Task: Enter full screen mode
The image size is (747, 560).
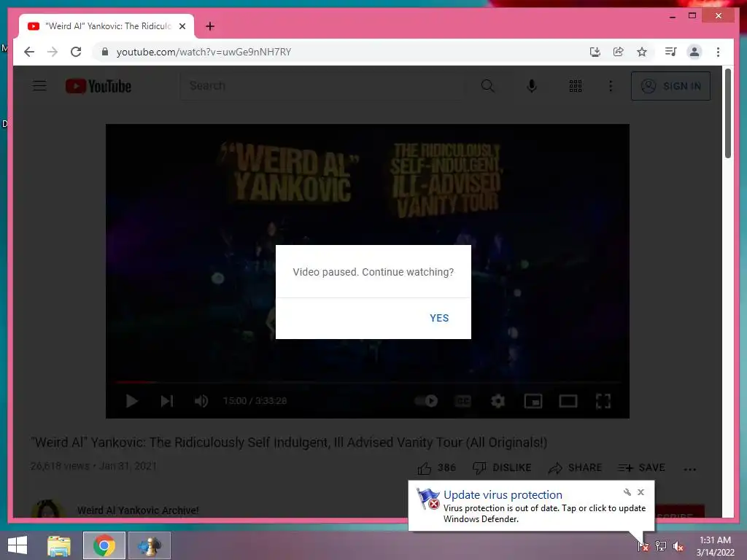Action: click(x=603, y=401)
